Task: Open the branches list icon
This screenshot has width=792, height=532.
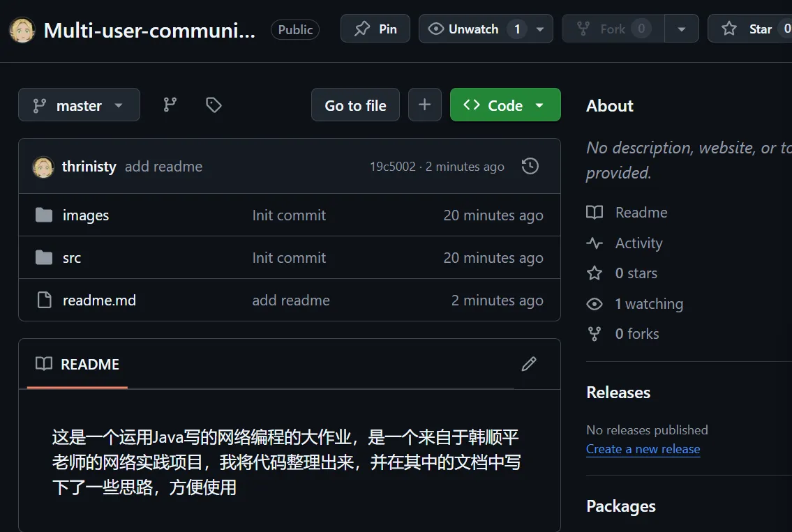Action: tap(170, 105)
